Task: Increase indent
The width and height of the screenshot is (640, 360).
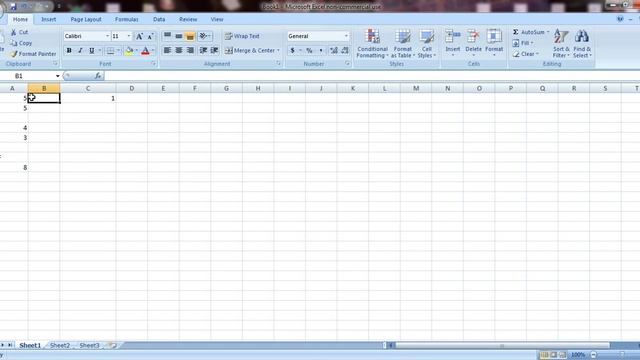Action: click(x=214, y=50)
